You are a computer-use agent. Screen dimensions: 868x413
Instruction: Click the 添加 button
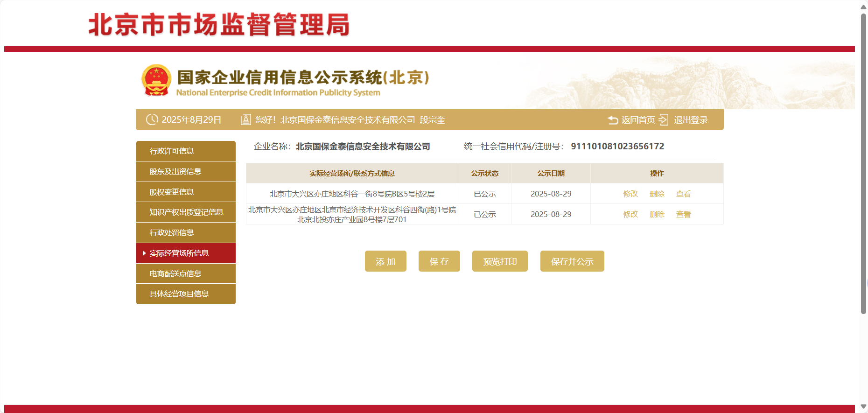[385, 261]
